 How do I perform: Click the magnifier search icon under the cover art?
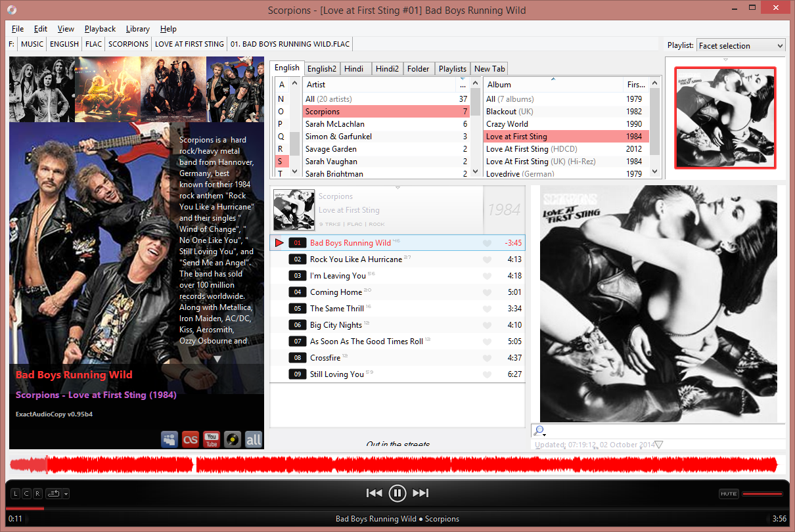(x=539, y=431)
